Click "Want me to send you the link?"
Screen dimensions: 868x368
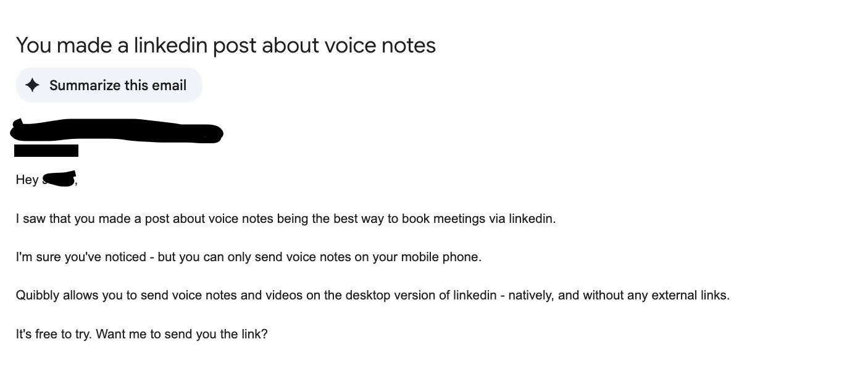[183, 335]
